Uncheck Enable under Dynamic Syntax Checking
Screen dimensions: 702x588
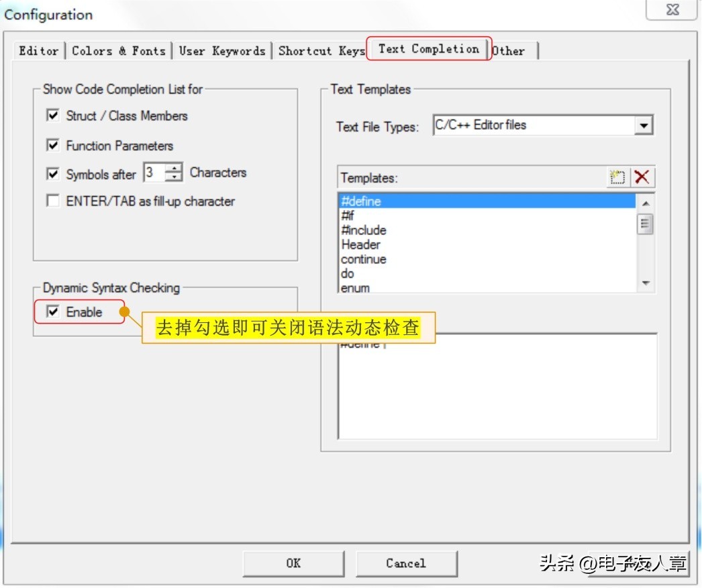click(x=52, y=311)
